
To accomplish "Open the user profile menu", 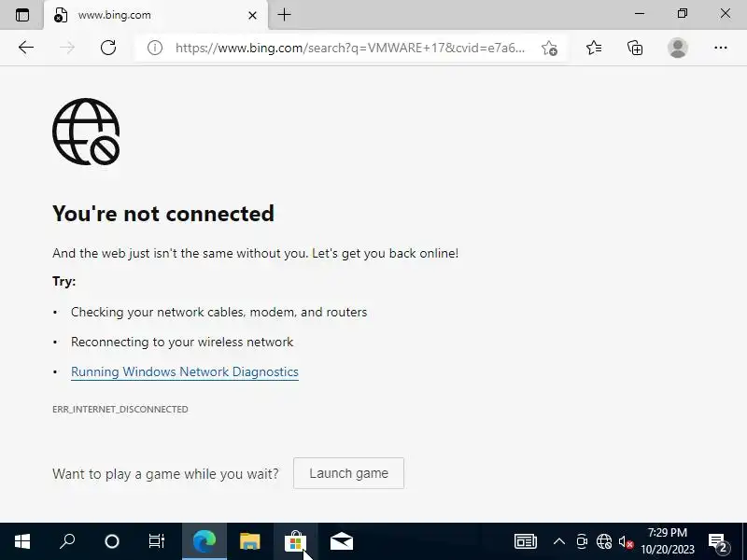I will [x=678, y=48].
